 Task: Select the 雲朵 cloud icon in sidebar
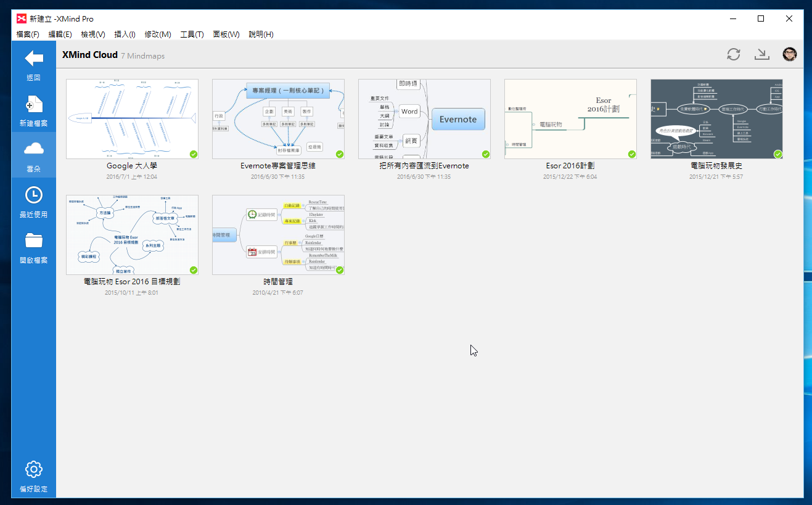click(33, 148)
